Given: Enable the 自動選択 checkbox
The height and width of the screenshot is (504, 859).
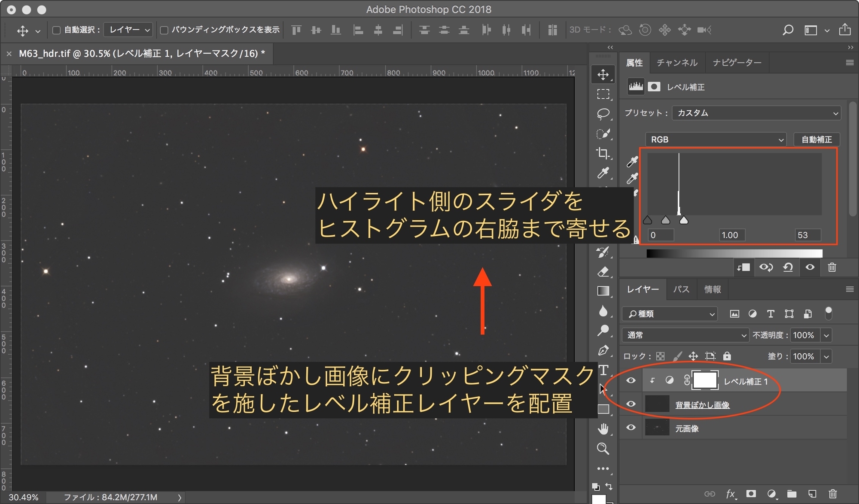Looking at the screenshot, I should pyautogui.click(x=56, y=30).
